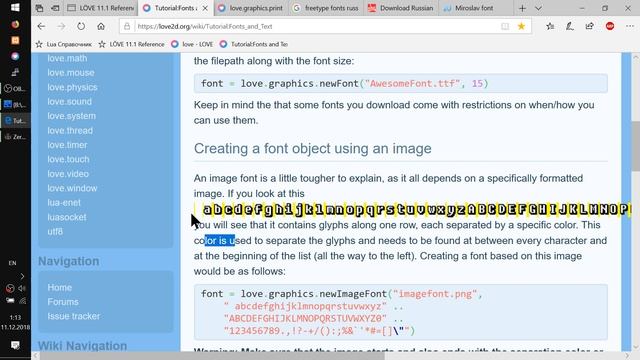Open luasocket sidebar link
This screenshot has height=360, width=640.
coord(67,217)
